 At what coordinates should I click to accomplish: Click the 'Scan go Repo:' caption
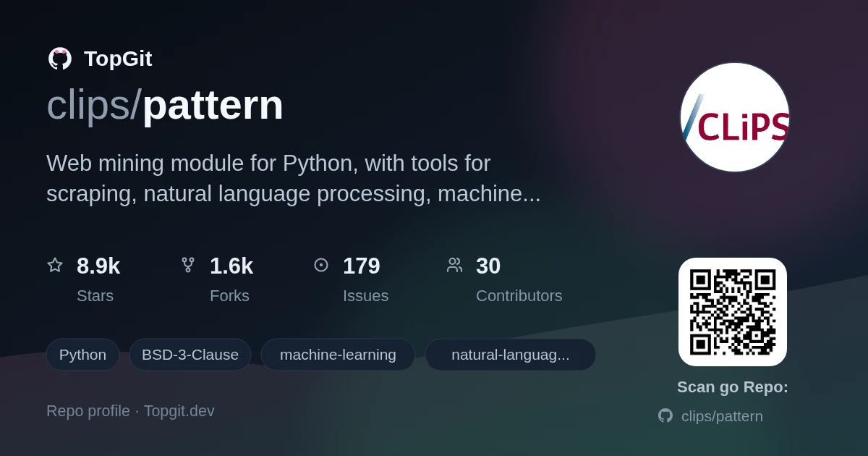[733, 387]
